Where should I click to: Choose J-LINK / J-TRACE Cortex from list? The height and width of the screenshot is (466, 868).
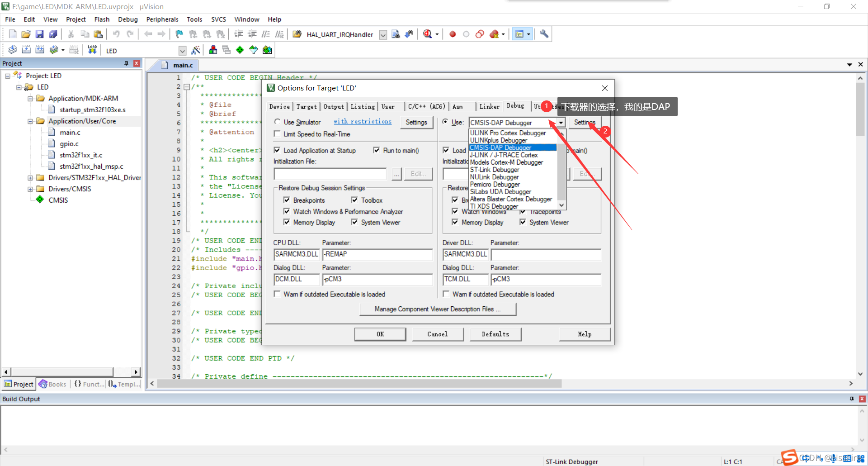click(x=504, y=155)
